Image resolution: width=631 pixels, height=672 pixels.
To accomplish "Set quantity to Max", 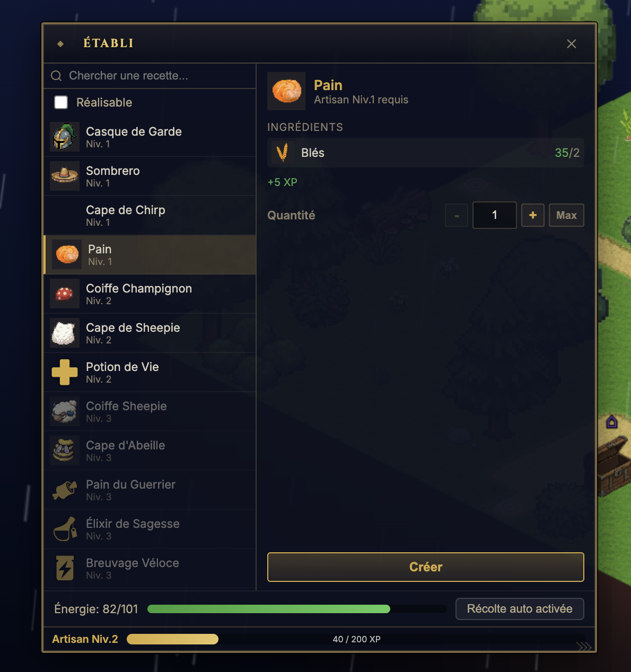I will point(566,215).
